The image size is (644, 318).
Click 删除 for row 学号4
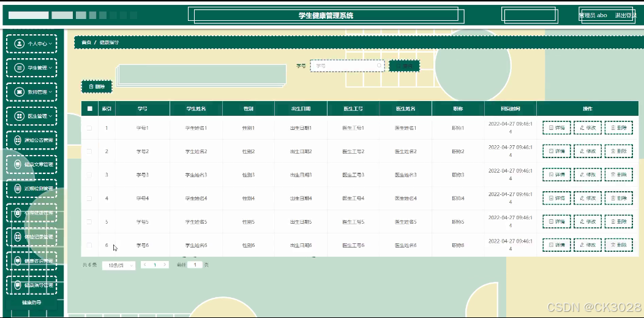pyautogui.click(x=619, y=199)
